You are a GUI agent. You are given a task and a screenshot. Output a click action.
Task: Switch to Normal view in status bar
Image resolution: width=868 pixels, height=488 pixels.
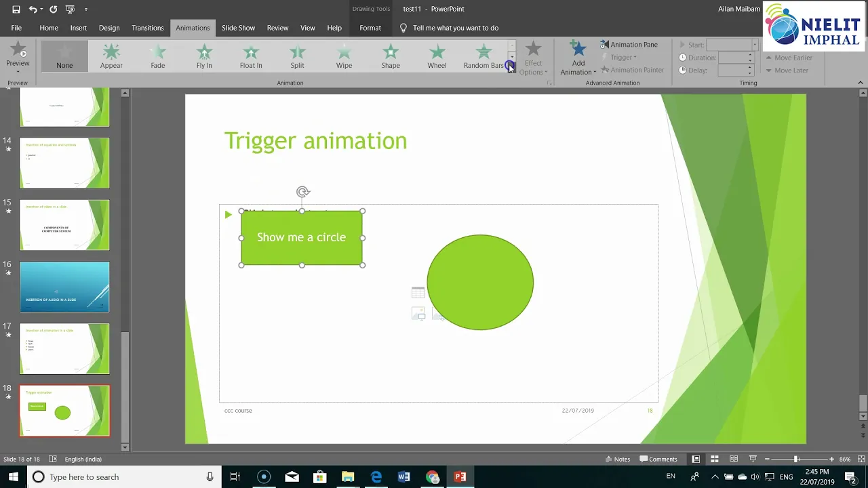pyautogui.click(x=696, y=459)
